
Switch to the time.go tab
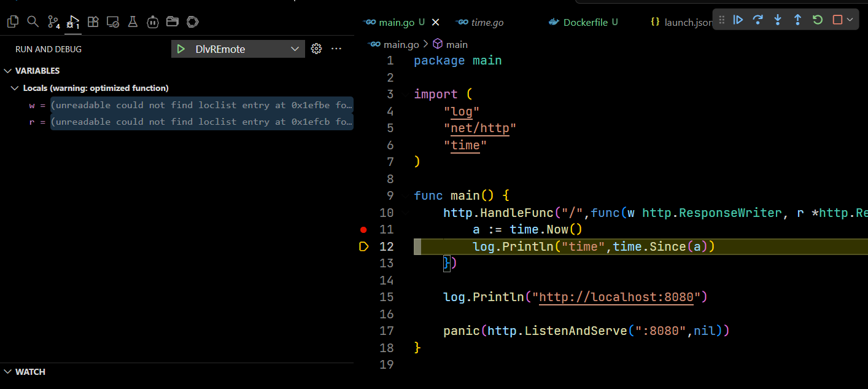coord(487,22)
